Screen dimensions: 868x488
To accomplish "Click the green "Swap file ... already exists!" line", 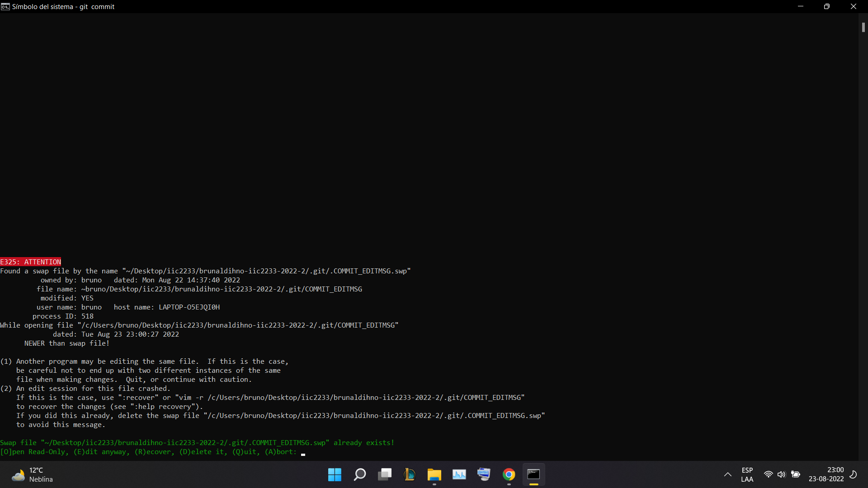I will (197, 443).
